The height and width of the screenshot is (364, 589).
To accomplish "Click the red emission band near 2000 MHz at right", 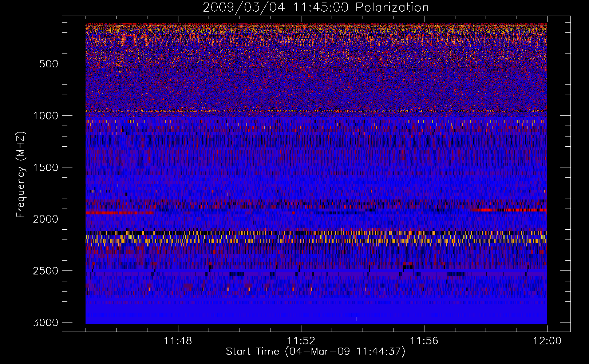I will [509, 210].
